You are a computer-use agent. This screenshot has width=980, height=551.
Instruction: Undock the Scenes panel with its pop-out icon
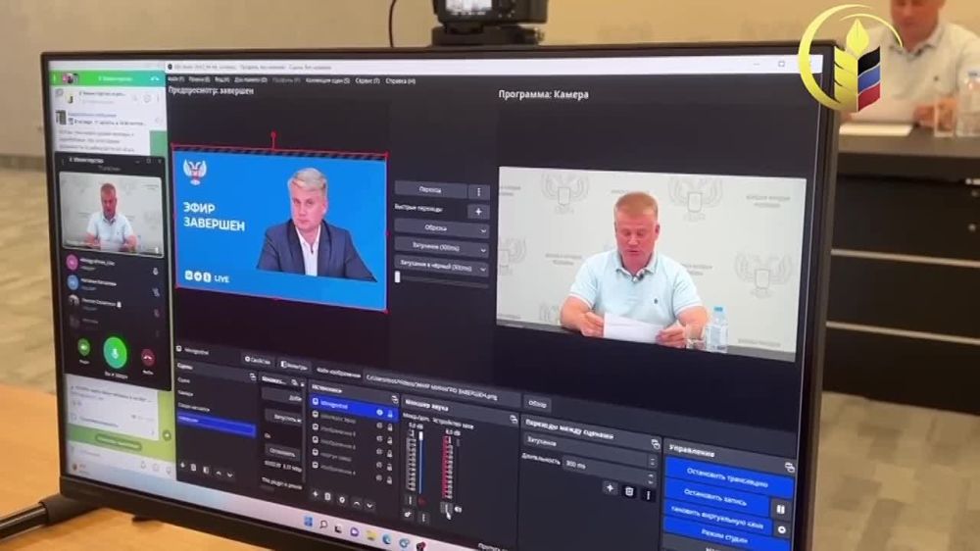[x=252, y=376]
